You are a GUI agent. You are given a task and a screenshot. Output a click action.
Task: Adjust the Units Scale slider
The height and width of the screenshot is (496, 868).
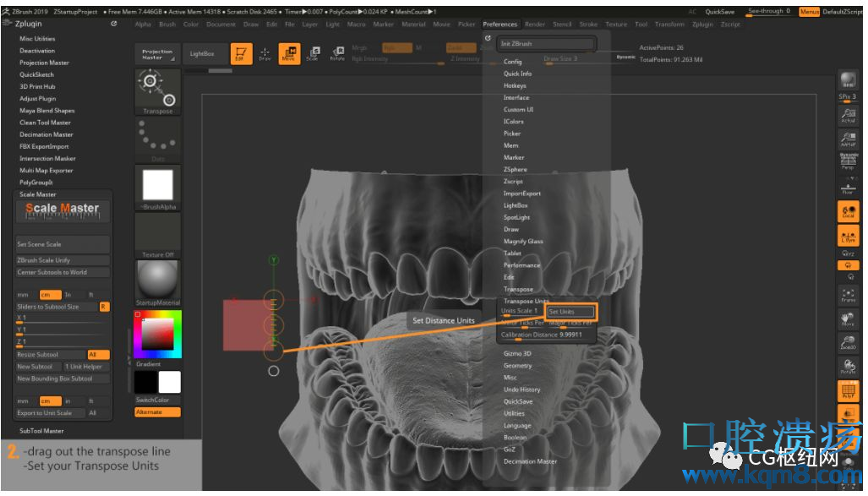(x=521, y=311)
